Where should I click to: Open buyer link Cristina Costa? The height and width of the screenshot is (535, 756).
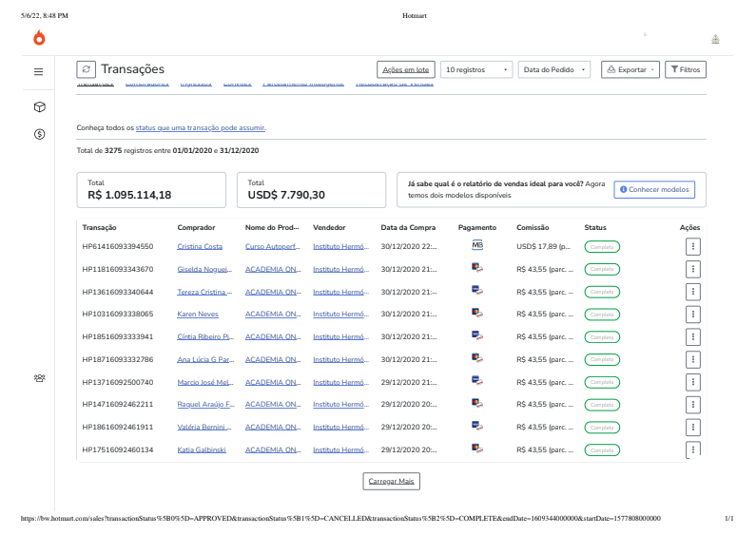[x=200, y=247]
